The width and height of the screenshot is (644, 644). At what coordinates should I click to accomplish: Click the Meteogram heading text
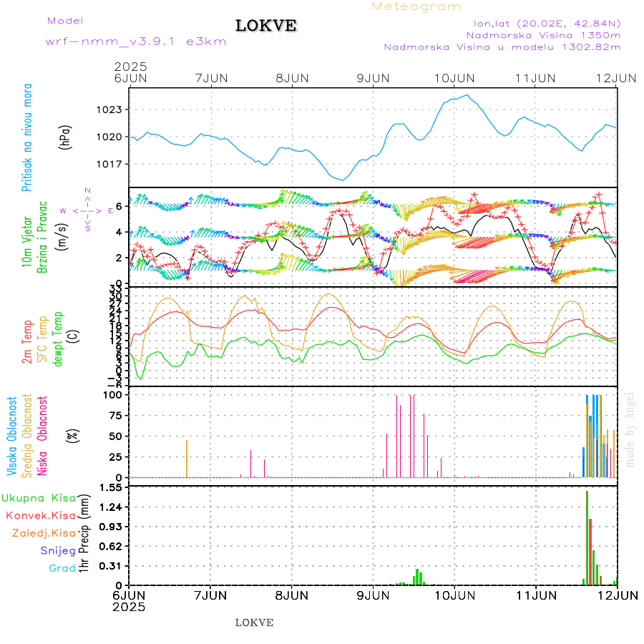pos(416,6)
